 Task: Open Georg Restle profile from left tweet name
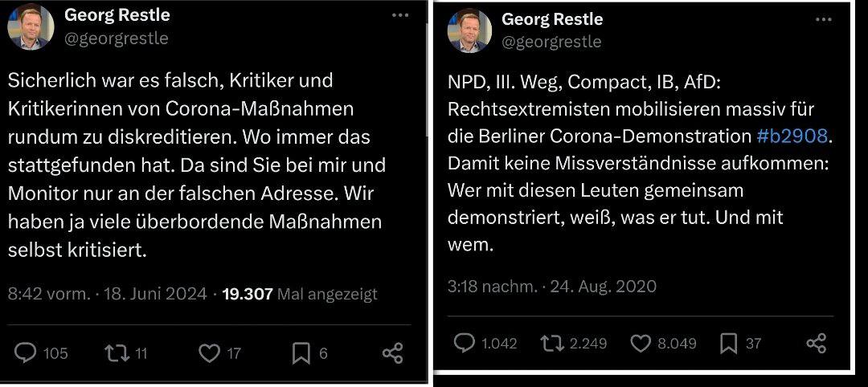tap(117, 15)
